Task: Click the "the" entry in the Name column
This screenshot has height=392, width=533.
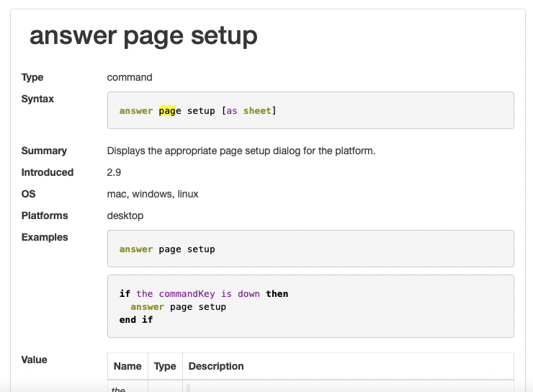Action: tap(118, 389)
